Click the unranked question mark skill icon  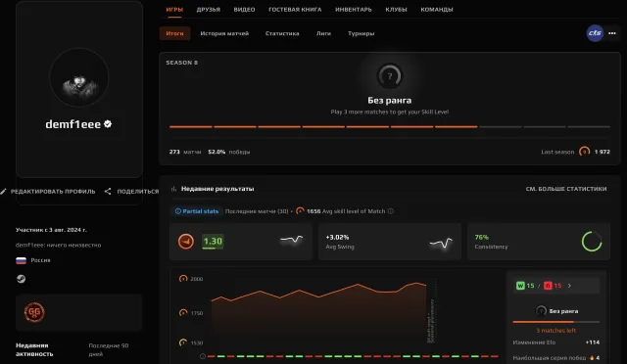point(390,75)
